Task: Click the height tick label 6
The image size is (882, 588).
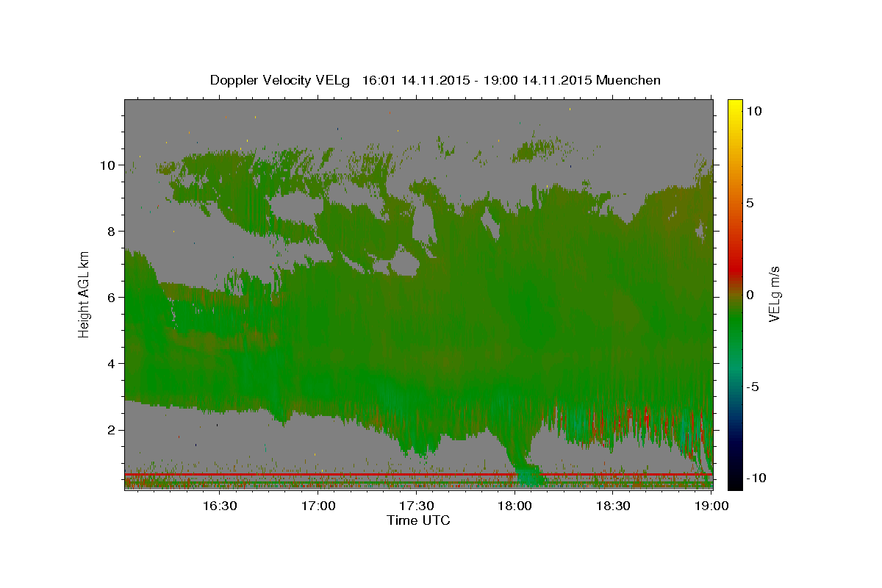Action: coord(112,298)
